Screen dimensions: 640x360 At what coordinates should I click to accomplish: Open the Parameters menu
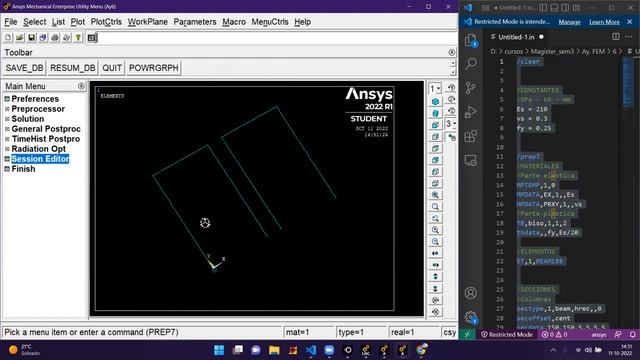[x=195, y=22]
